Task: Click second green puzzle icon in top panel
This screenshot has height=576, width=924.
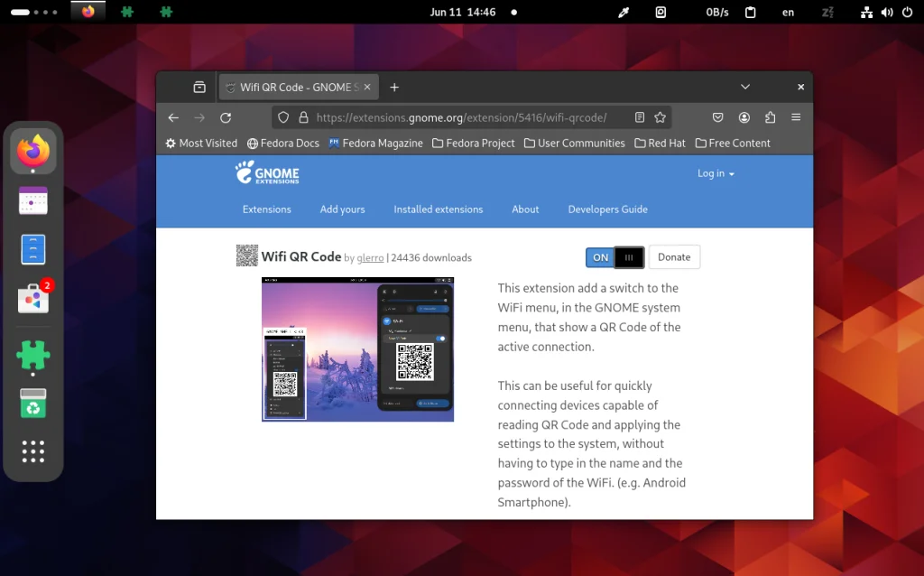Action: tap(166, 12)
